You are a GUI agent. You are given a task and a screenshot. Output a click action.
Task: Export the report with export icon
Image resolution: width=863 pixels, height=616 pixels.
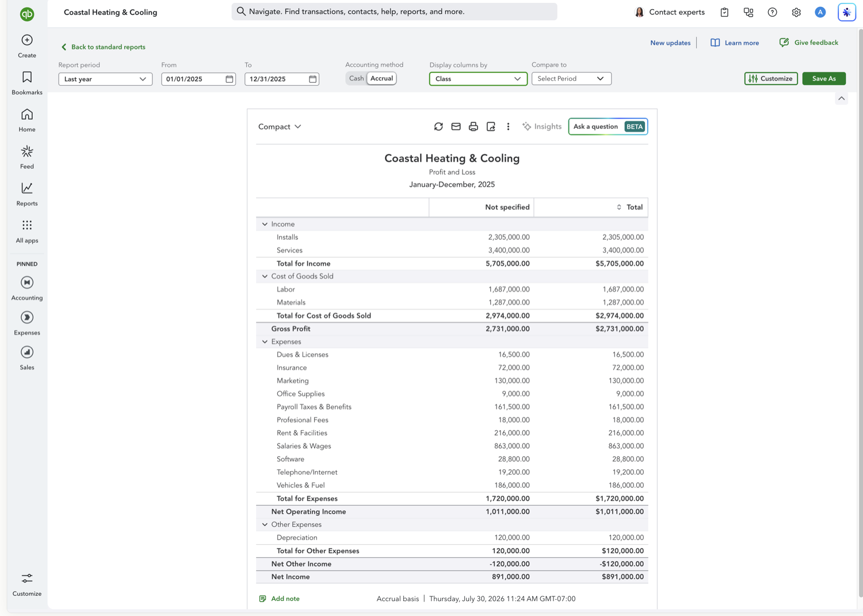click(491, 127)
